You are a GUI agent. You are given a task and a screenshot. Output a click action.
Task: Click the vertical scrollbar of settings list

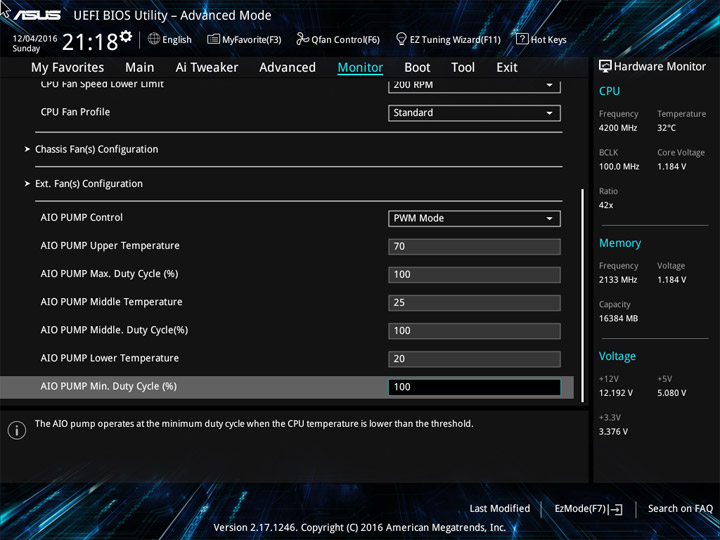click(x=583, y=295)
